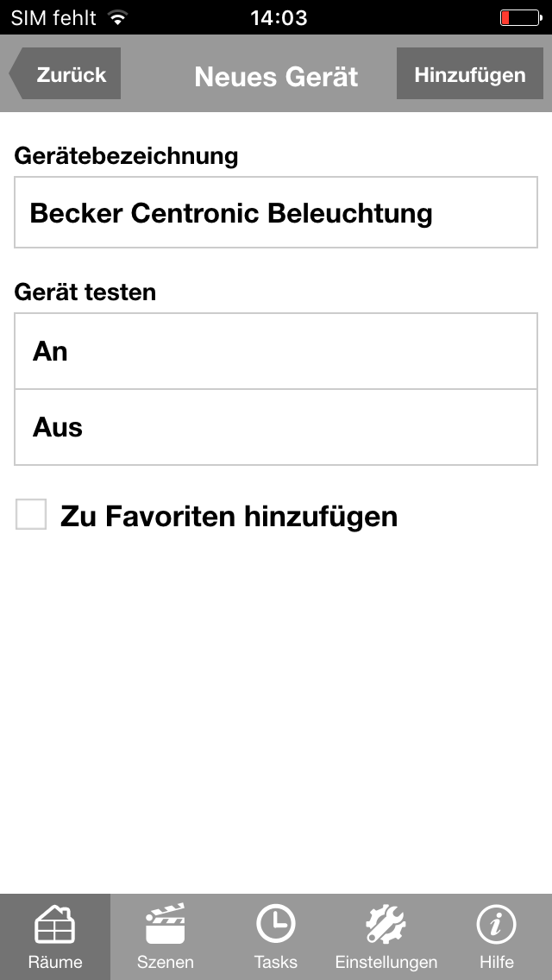Tap the Wi-Fi status icon
The width and height of the screenshot is (552, 980).
click(x=118, y=17)
